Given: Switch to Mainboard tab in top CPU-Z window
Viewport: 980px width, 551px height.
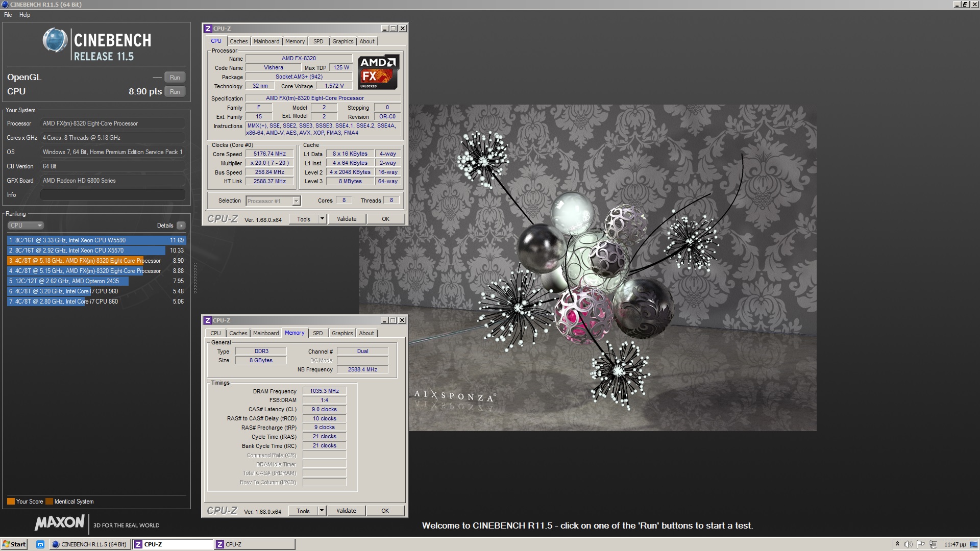Looking at the screenshot, I should pyautogui.click(x=266, y=41).
